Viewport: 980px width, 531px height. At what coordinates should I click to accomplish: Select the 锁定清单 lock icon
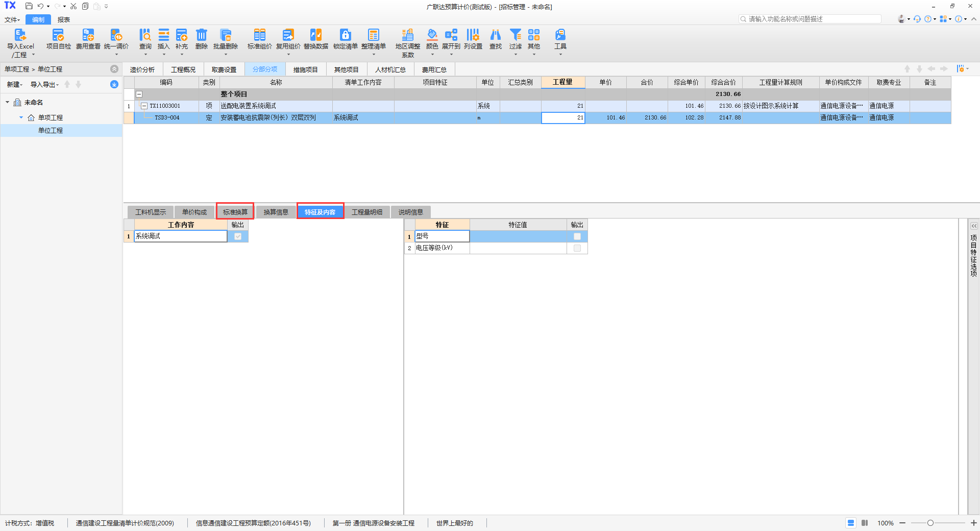coord(345,35)
